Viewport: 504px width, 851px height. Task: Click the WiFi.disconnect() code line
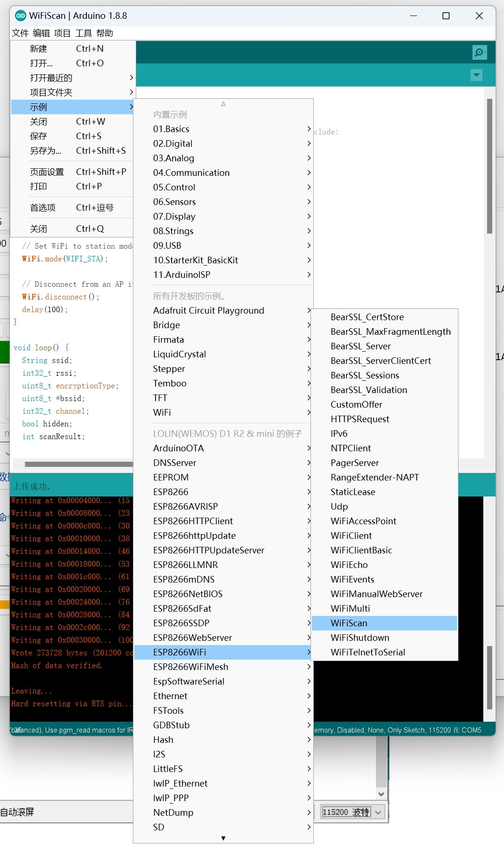[x=61, y=297]
